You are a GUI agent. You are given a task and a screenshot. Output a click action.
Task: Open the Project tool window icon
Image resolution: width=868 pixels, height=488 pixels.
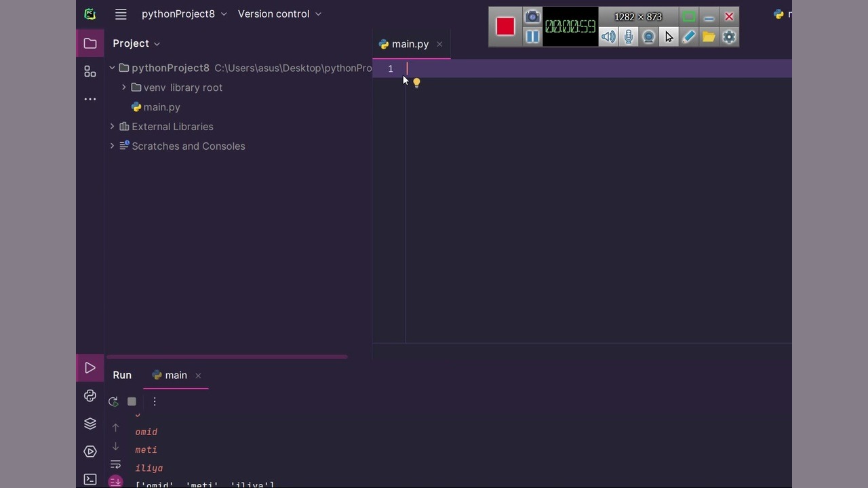click(x=90, y=43)
